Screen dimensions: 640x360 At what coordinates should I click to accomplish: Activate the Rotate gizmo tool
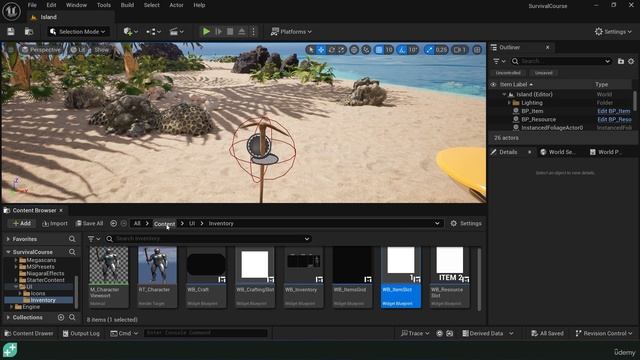331,50
